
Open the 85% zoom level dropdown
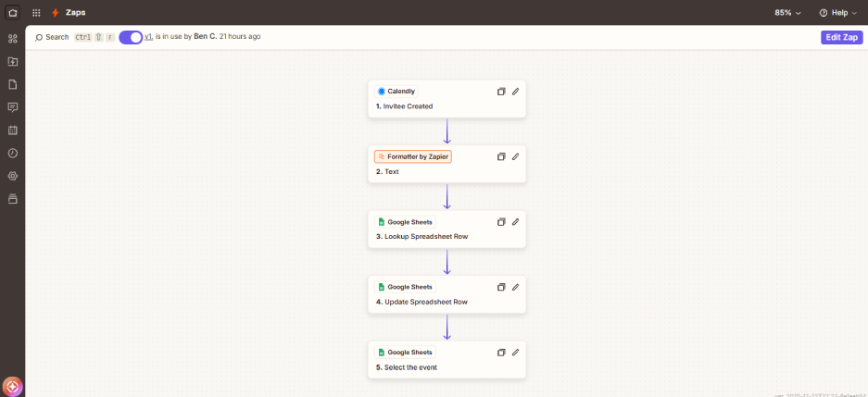(787, 13)
